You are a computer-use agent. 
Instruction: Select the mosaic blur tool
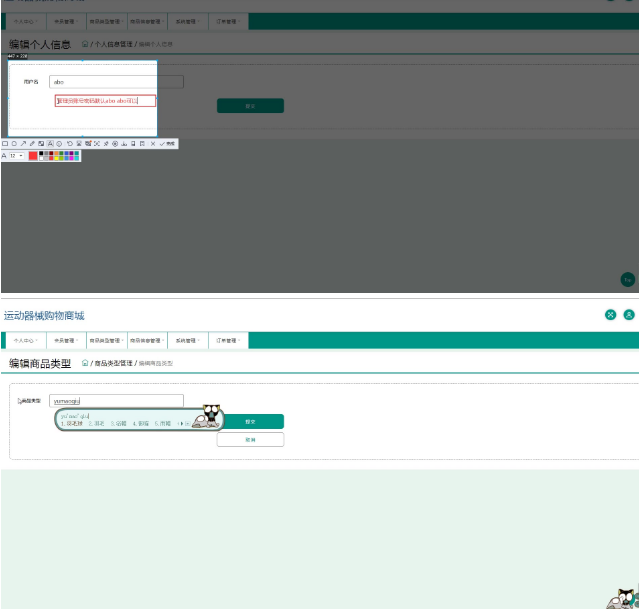(x=41, y=143)
